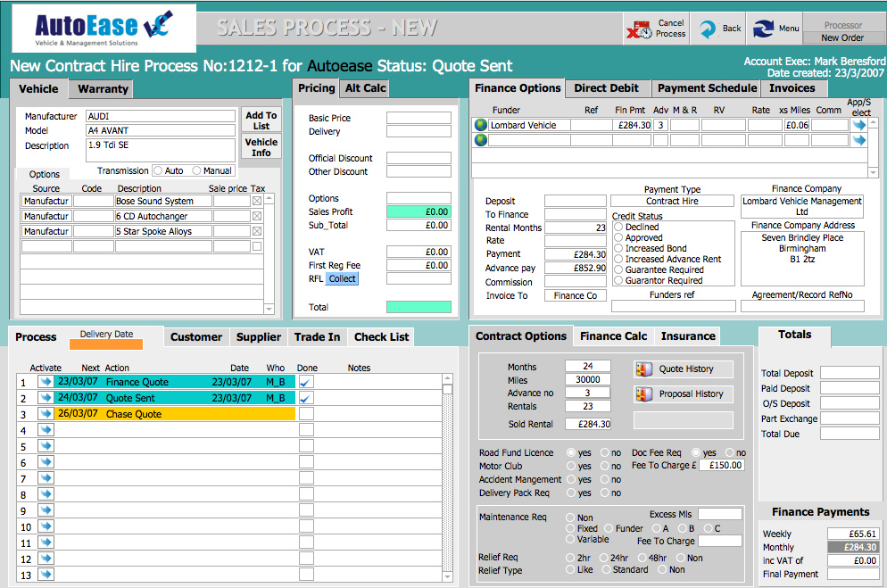This screenshot has width=887, height=588.
Task: Click globe icon beside Lombard Vehicle funder
Action: 481,125
